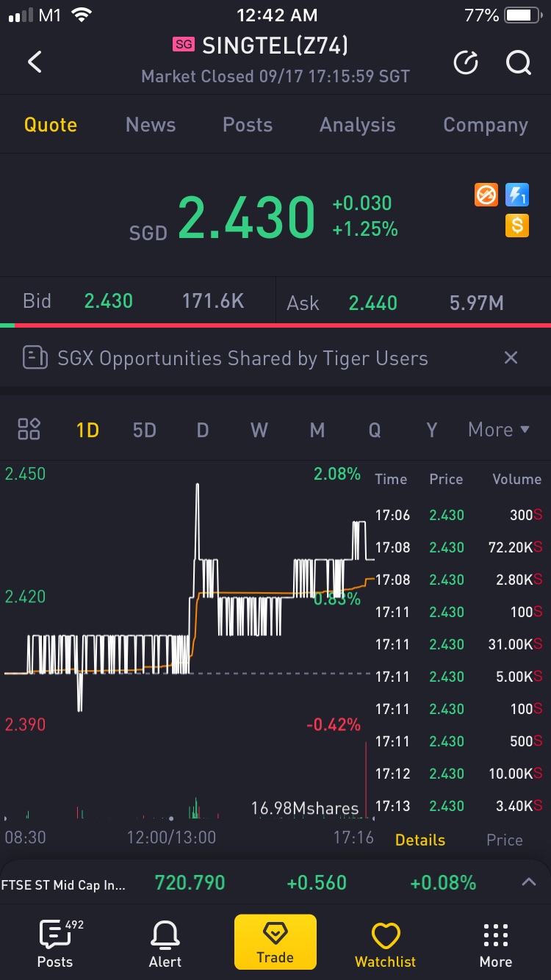Tap the Time column header
The width and height of the screenshot is (551, 980).
(391, 479)
